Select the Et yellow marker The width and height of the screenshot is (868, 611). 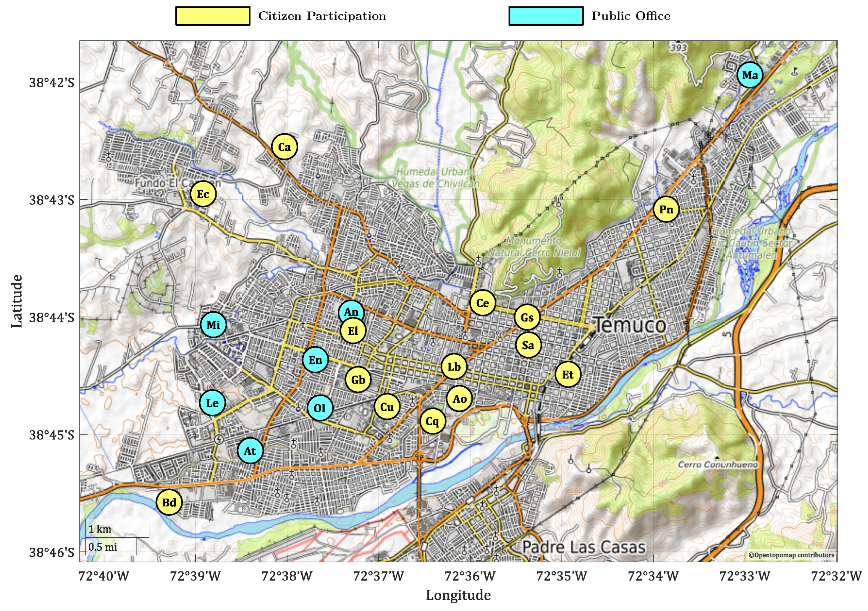pyautogui.click(x=568, y=375)
